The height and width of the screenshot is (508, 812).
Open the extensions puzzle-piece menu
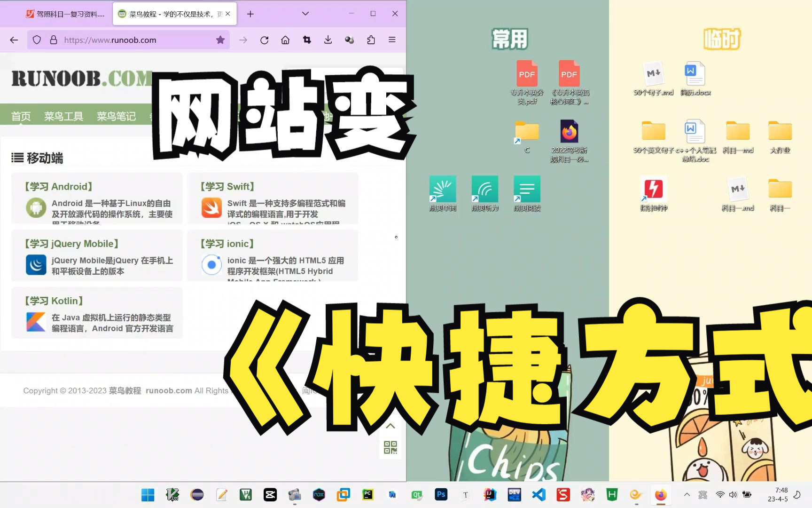click(x=371, y=40)
